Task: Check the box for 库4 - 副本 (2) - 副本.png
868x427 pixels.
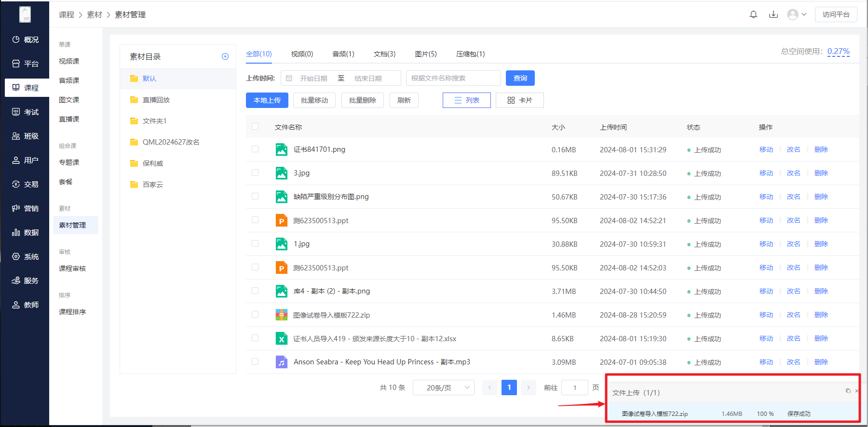Action: click(255, 291)
